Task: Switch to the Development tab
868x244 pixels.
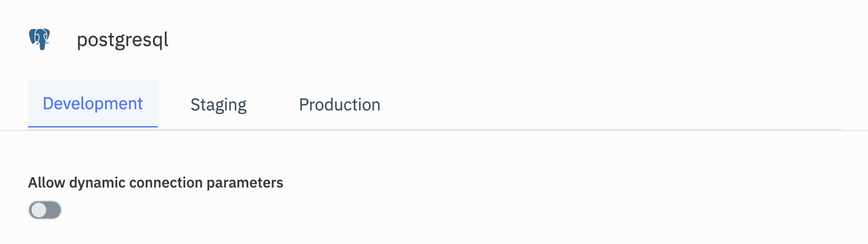Action: [93, 104]
